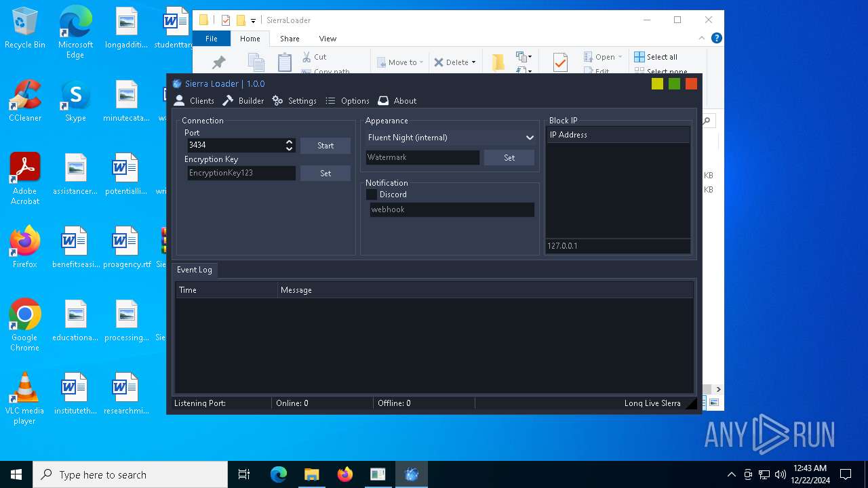Open Customize Quick Access Toolbar dropdown arrow

253,21
